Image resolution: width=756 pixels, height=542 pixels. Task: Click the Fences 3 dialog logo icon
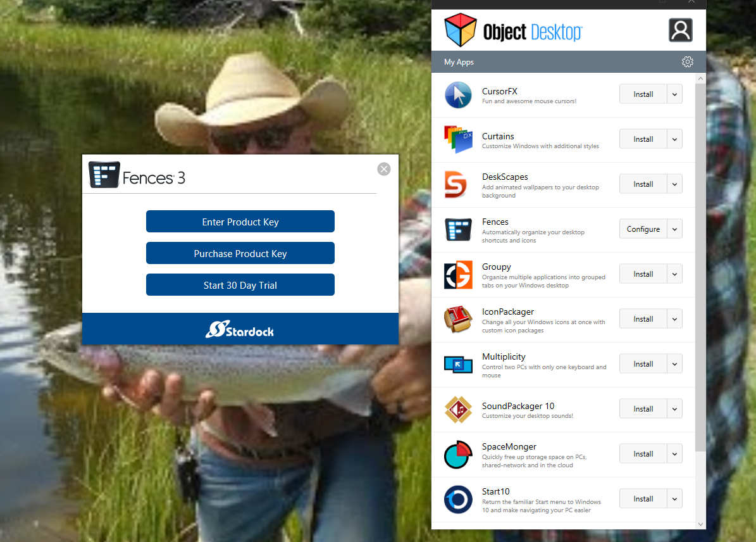[x=104, y=174]
